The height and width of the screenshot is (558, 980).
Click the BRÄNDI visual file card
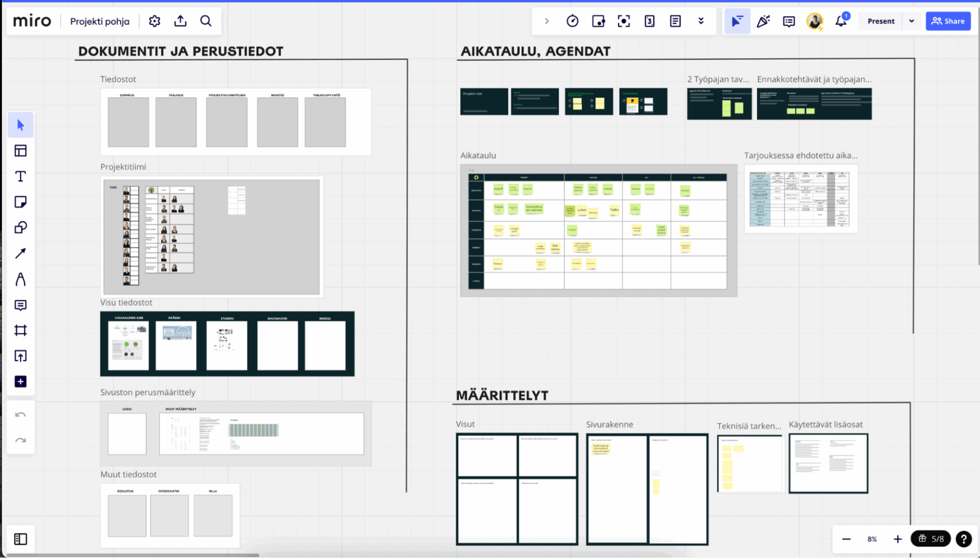[176, 346]
